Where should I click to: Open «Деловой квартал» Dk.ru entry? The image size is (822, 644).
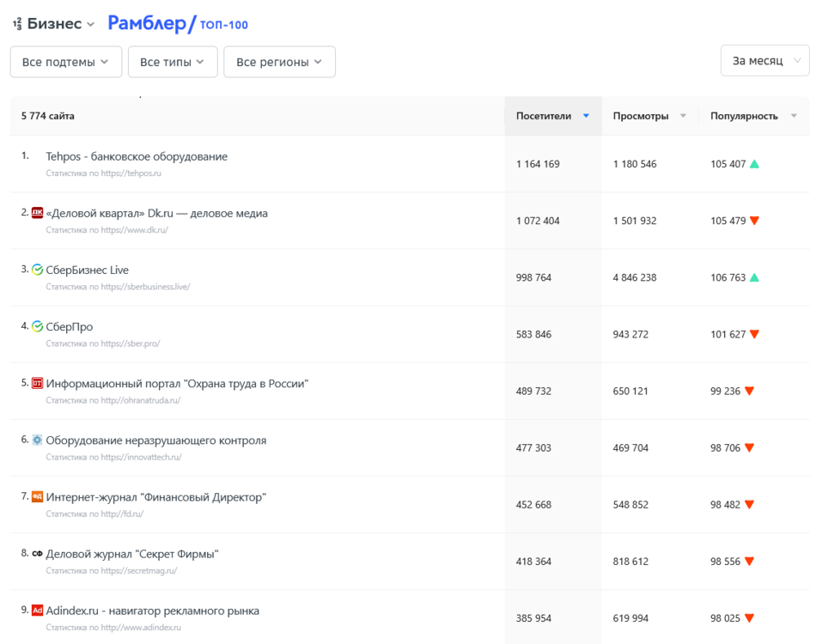point(156,213)
